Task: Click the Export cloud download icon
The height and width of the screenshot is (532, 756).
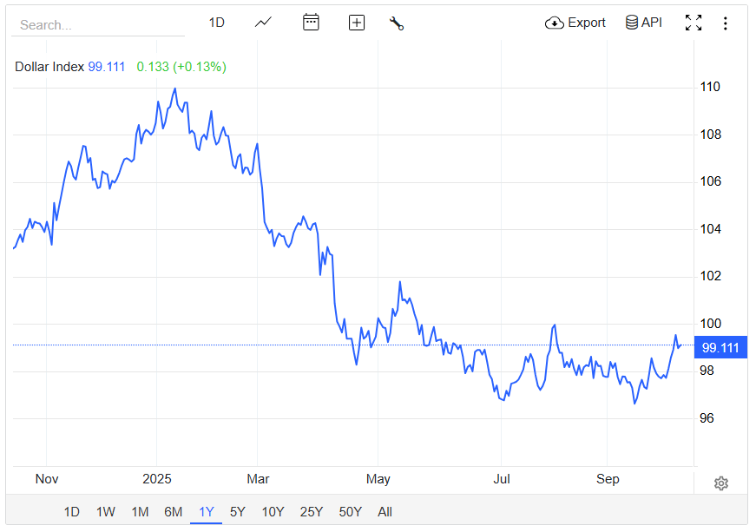Action: click(555, 23)
